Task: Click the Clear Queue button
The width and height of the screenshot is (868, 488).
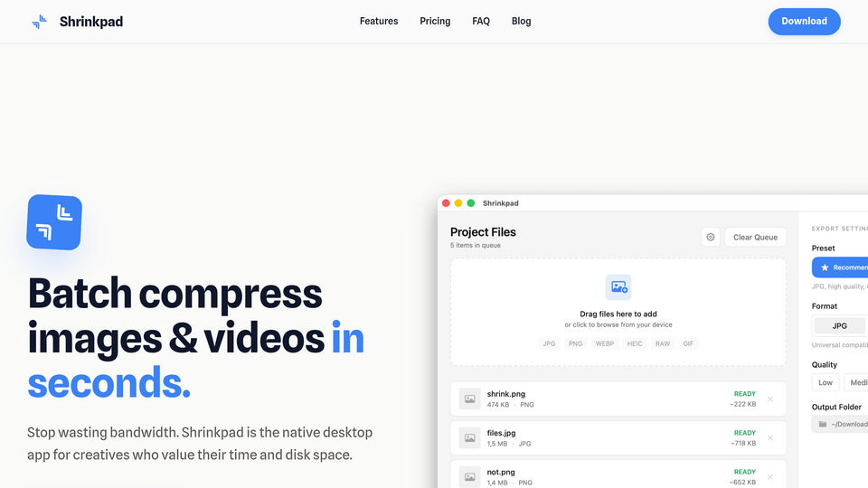Action: tap(755, 238)
